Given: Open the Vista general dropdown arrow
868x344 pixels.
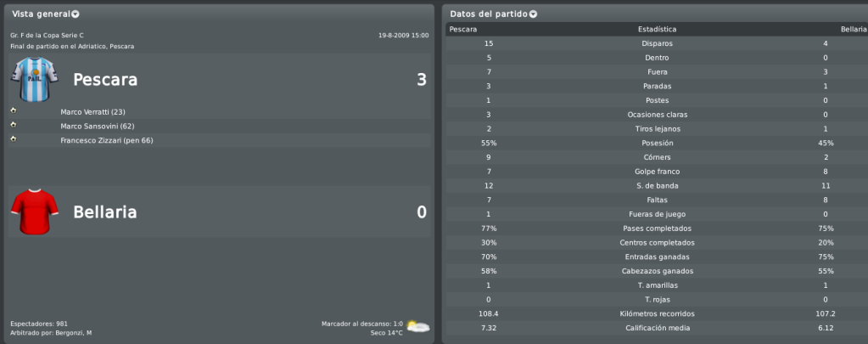Looking at the screenshot, I should [76, 14].
